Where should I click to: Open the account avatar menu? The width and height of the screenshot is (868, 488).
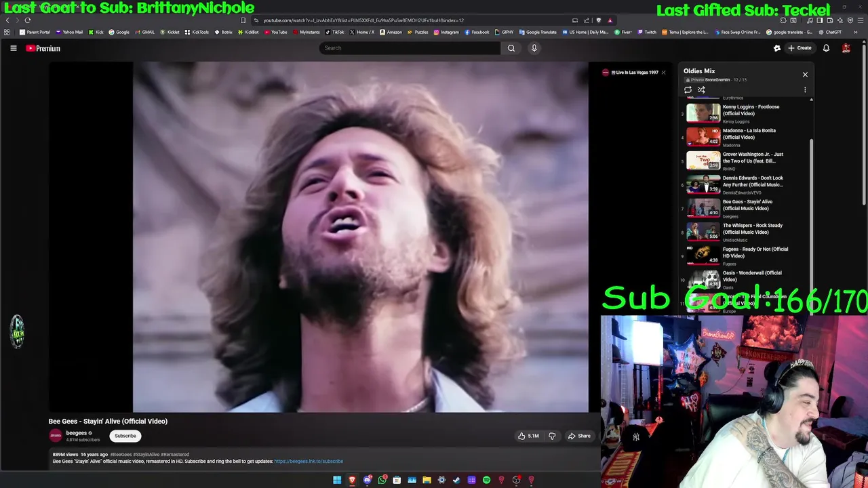pyautogui.click(x=846, y=48)
